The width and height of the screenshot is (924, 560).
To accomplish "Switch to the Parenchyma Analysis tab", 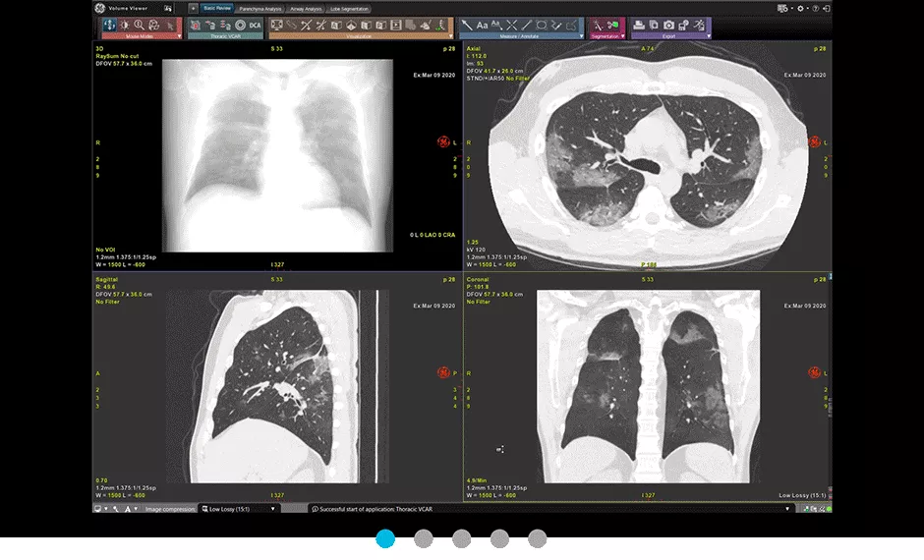I will (260, 9).
